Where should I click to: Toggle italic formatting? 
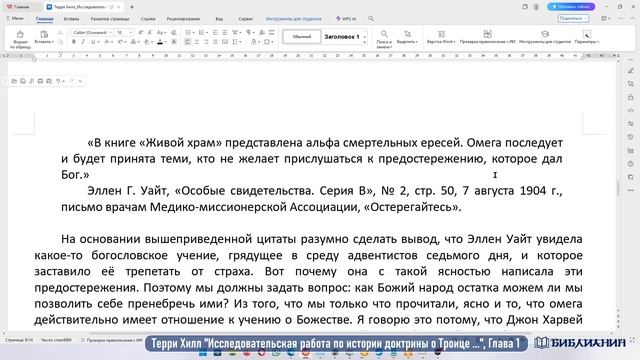[x=83, y=42]
